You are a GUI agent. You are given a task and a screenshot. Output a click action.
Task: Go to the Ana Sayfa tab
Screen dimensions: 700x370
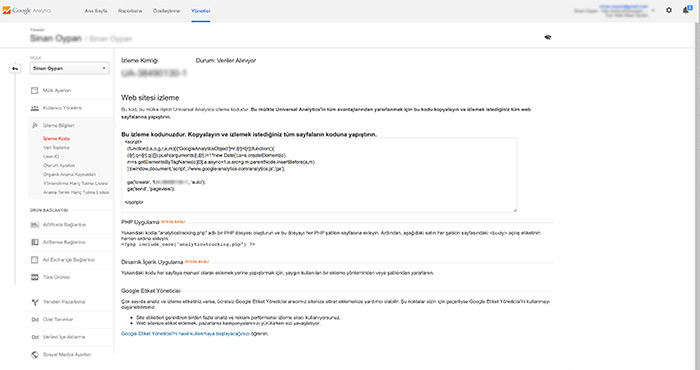(x=96, y=11)
